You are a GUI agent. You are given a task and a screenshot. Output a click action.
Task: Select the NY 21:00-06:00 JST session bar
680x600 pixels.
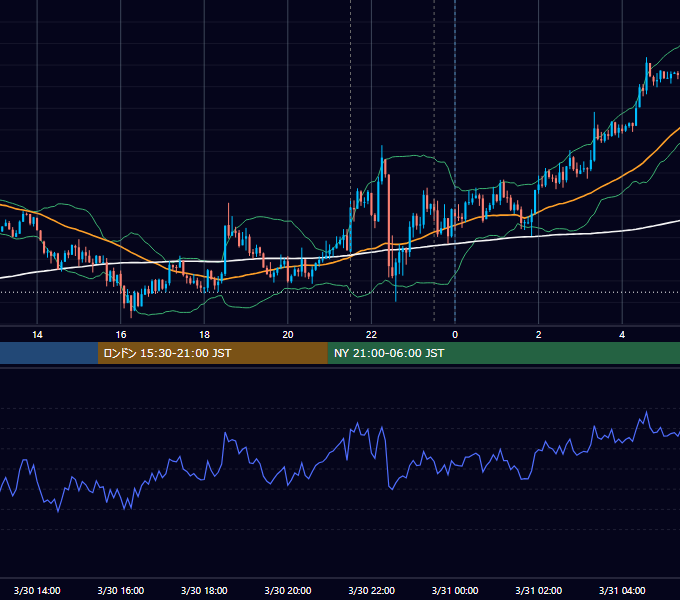tap(503, 353)
